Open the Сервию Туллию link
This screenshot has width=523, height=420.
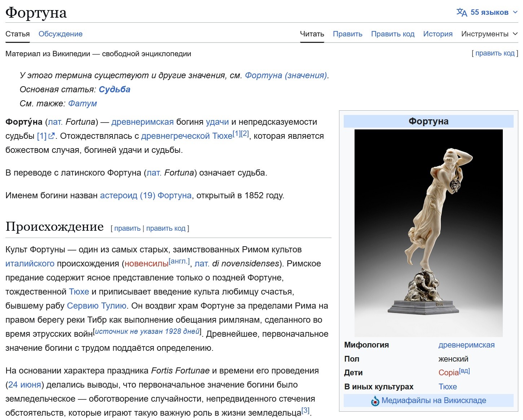tap(97, 306)
